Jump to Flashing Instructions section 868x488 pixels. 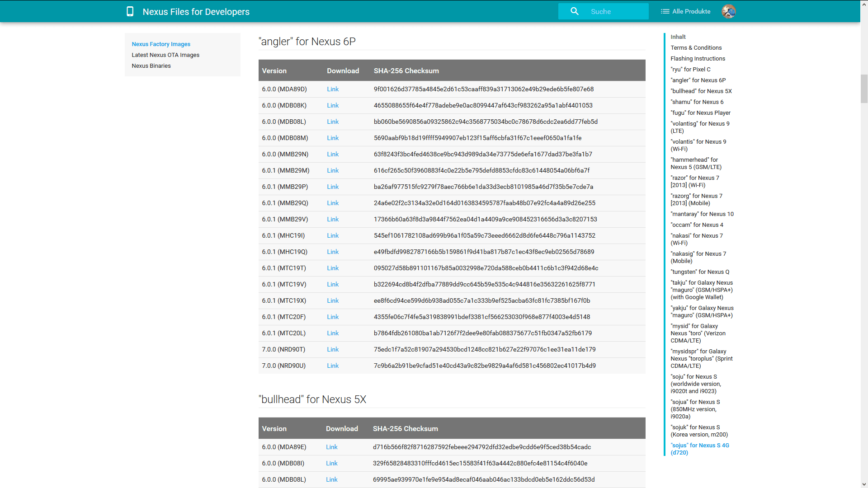[x=698, y=59]
